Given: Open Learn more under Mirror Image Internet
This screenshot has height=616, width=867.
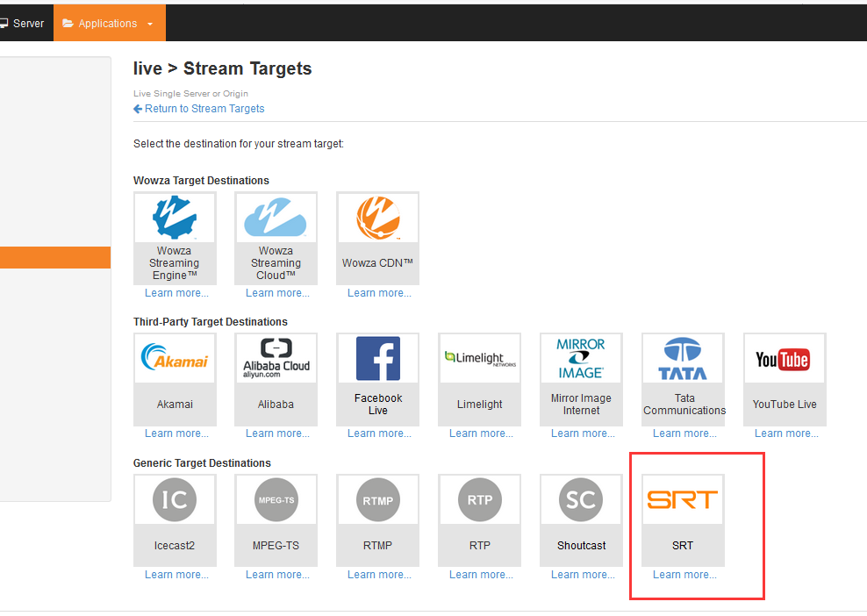Looking at the screenshot, I should click(583, 433).
